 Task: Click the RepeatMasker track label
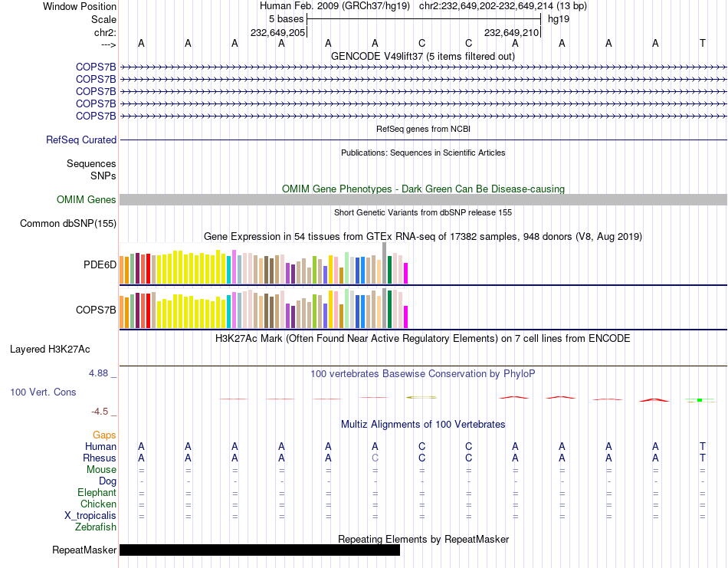pyautogui.click(x=84, y=550)
